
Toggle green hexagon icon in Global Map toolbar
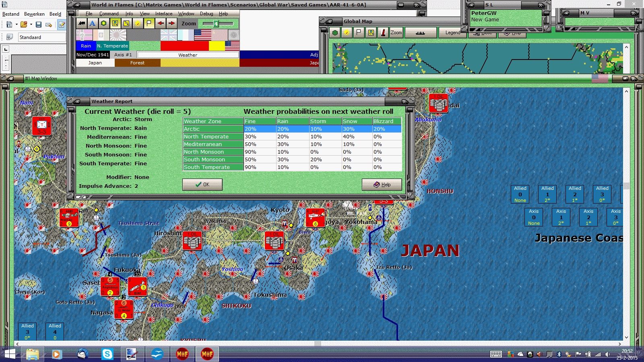point(335,33)
